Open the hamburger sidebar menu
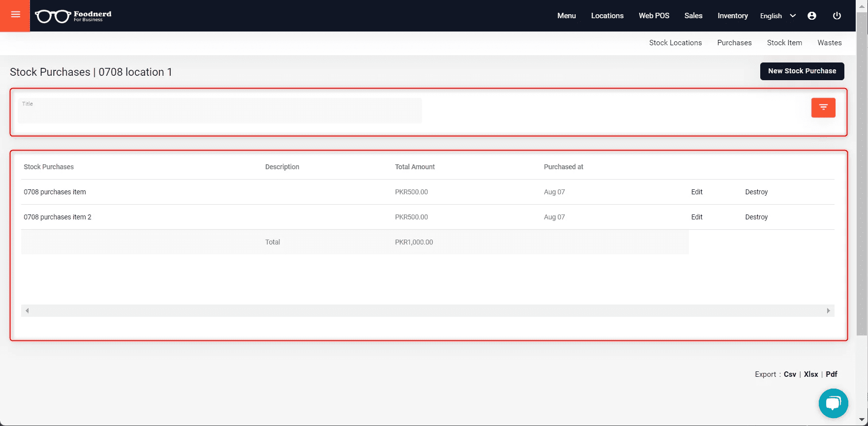Image resolution: width=868 pixels, height=426 pixels. tap(15, 15)
